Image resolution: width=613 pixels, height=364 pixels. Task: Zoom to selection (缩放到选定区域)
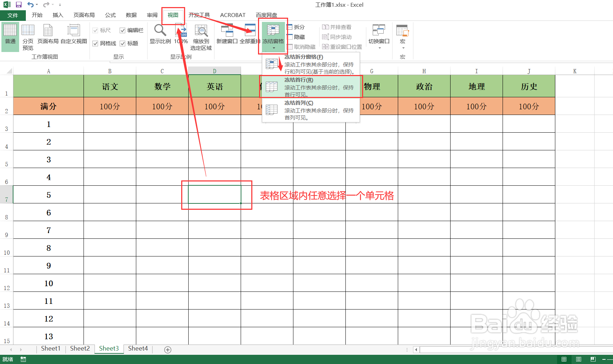[x=201, y=37]
